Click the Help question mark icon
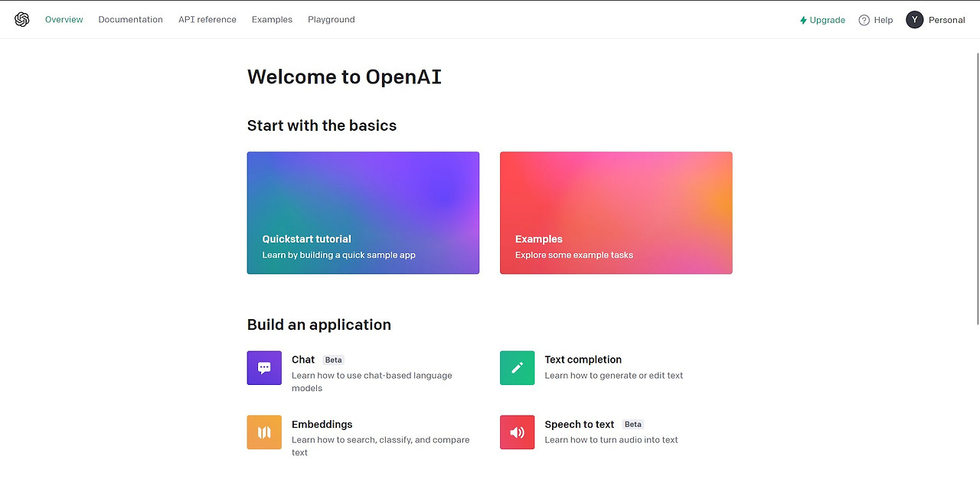 (x=864, y=20)
